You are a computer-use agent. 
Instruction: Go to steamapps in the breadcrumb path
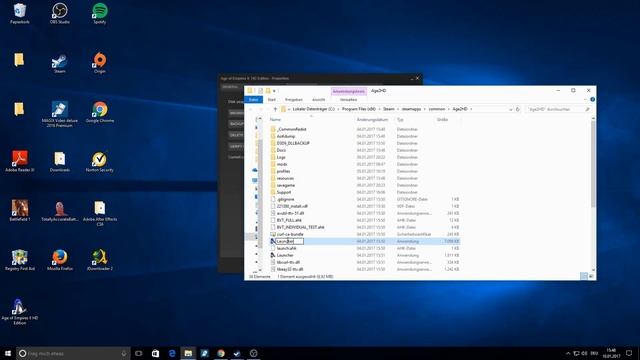click(411, 109)
